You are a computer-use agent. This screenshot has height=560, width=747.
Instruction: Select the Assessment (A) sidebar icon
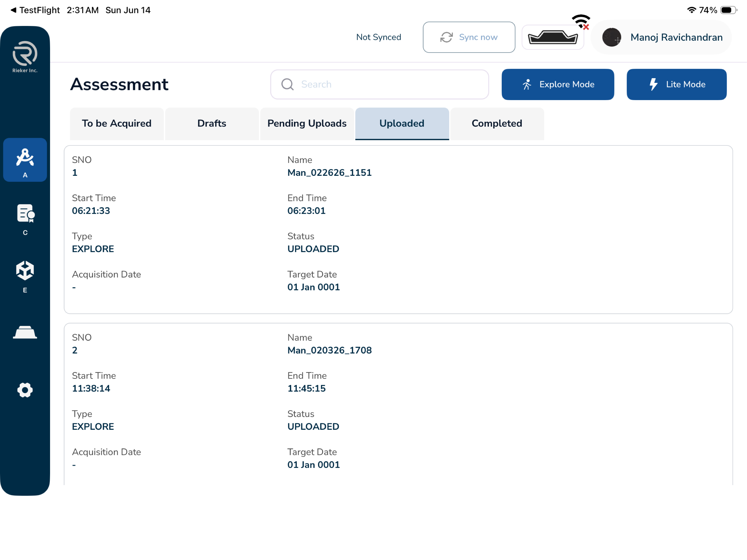point(25,160)
